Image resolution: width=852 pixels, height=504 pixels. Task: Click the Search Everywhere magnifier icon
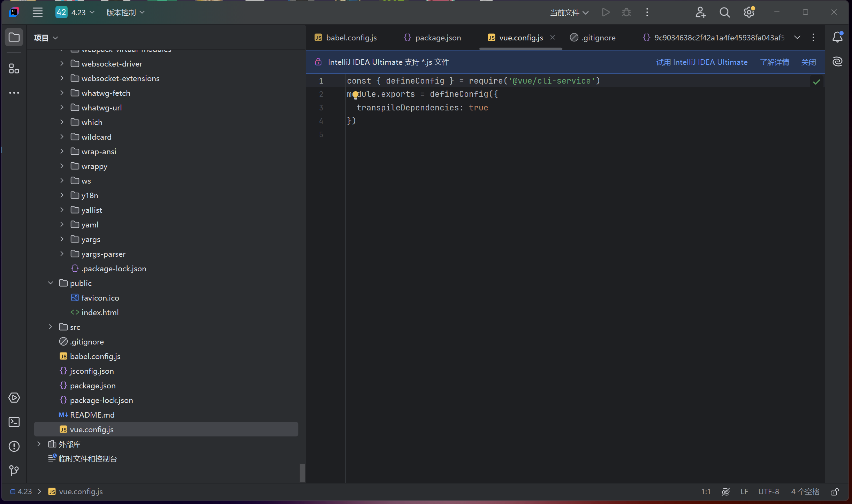pos(724,13)
